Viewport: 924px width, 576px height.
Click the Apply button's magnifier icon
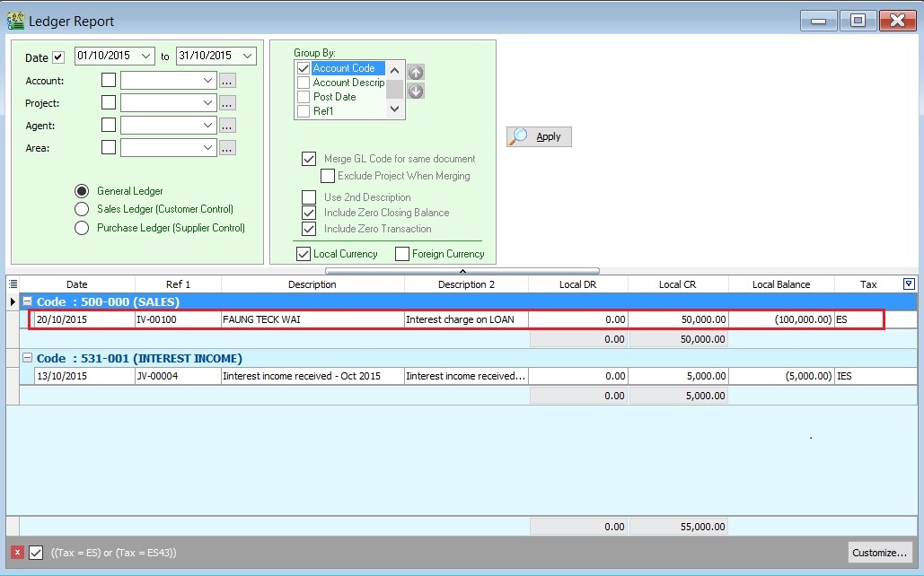(x=518, y=136)
